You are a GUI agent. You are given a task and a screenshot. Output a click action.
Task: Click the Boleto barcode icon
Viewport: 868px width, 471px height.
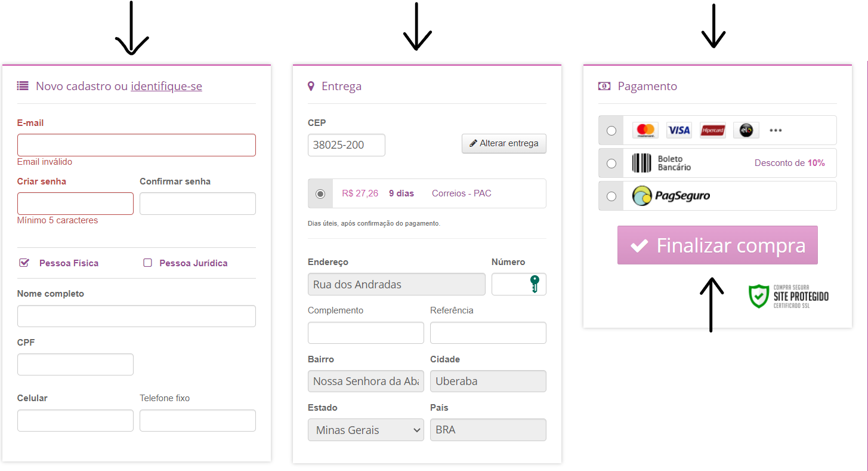click(642, 163)
